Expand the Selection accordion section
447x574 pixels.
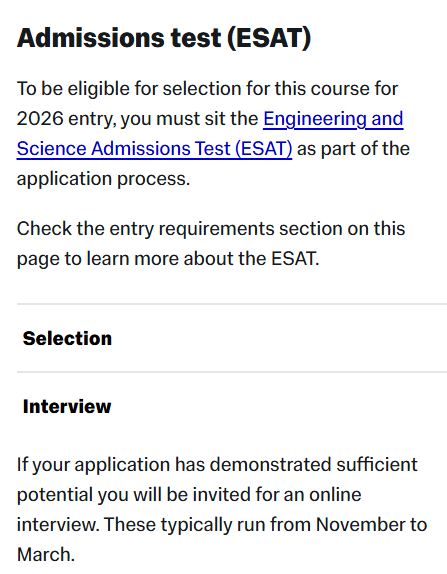tap(232, 338)
